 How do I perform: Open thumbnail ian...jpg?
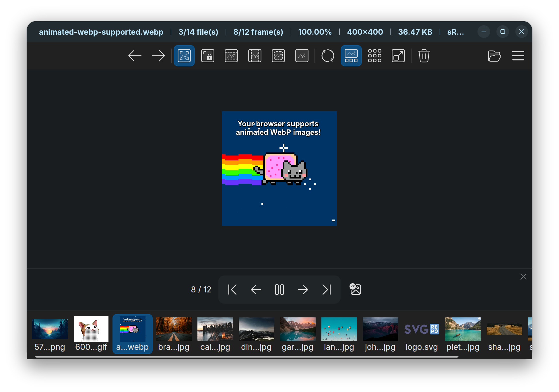pos(339,334)
